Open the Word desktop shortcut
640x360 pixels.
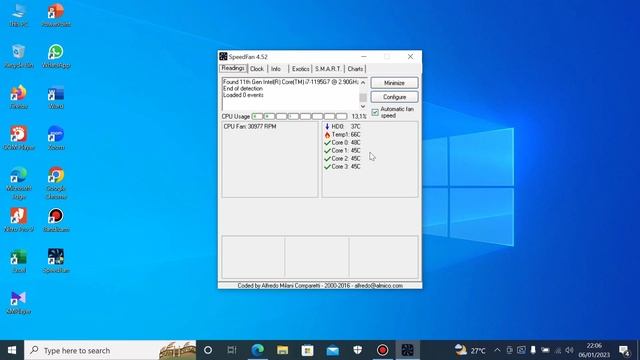click(56, 97)
